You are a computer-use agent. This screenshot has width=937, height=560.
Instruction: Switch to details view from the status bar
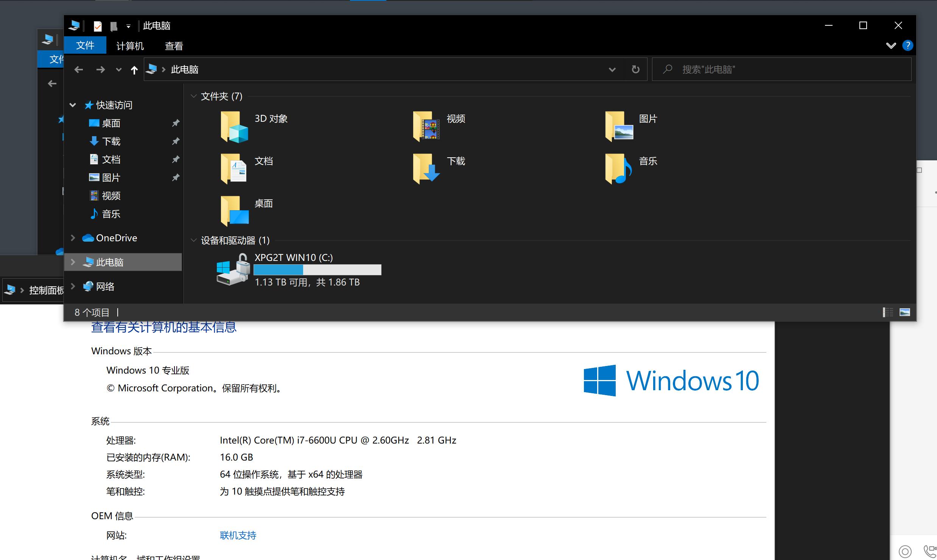pos(887,312)
